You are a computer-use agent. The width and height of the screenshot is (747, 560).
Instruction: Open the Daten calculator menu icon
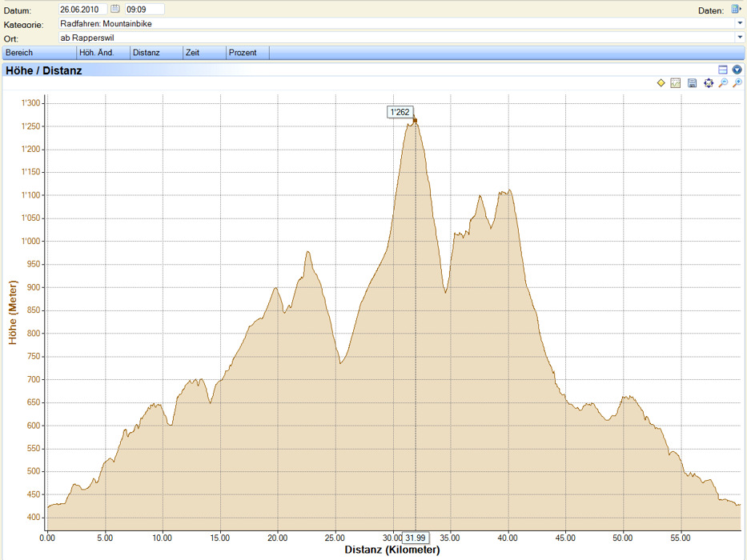point(735,9)
